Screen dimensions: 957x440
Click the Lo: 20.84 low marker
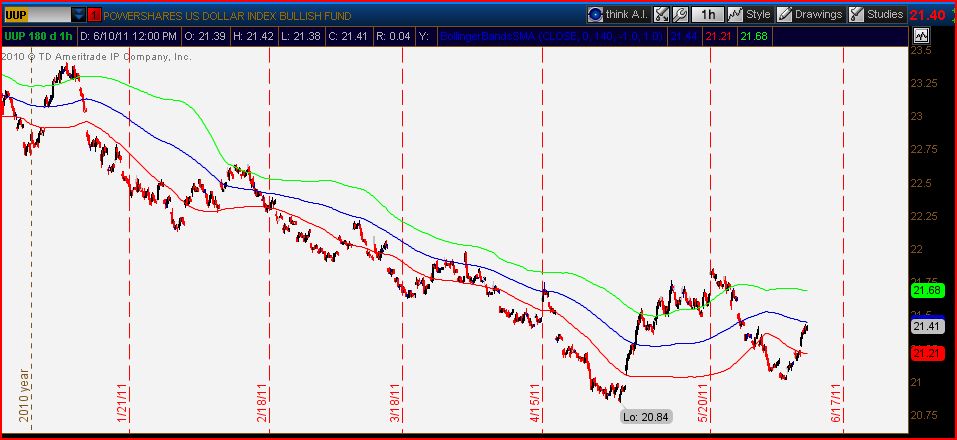[646, 417]
